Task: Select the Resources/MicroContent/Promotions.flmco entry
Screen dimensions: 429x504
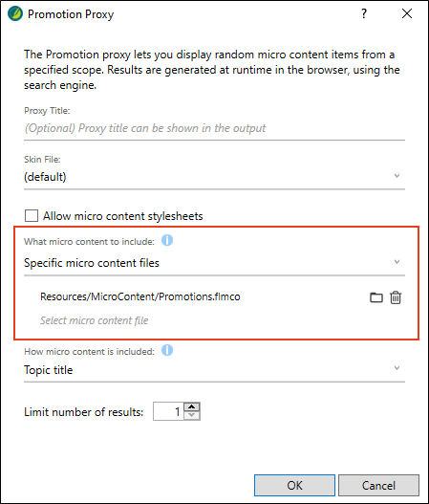Action: pyautogui.click(x=140, y=296)
